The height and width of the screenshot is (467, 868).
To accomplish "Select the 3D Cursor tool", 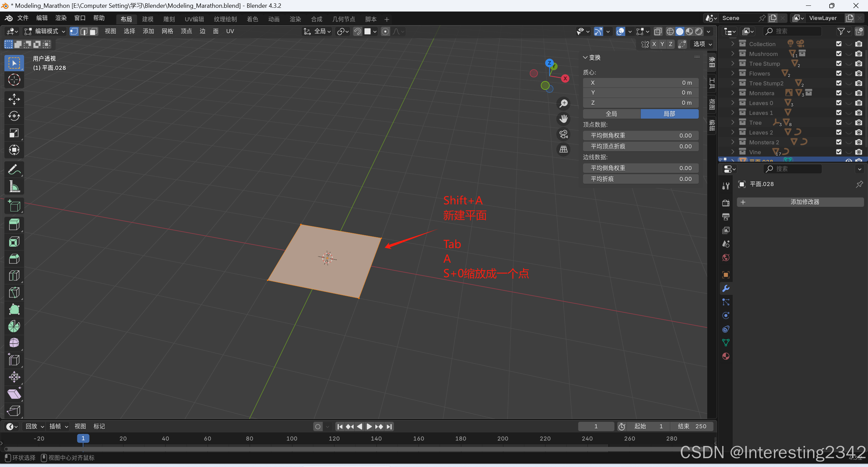I will (14, 80).
